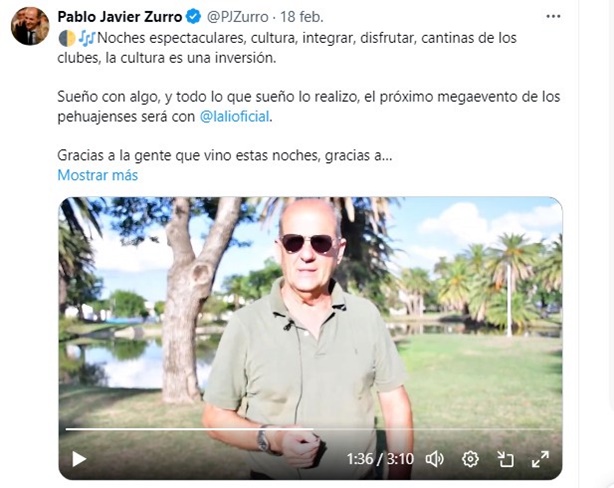Click the verified blue badge

pyautogui.click(x=193, y=17)
